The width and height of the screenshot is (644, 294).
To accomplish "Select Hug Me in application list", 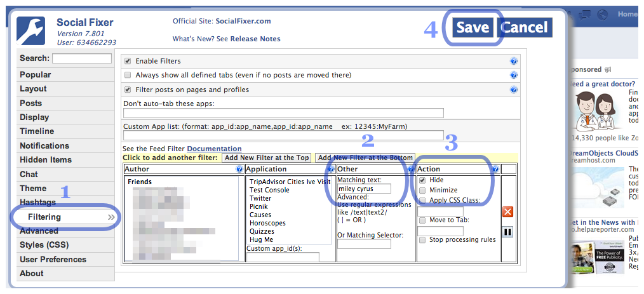I will pos(261,239).
